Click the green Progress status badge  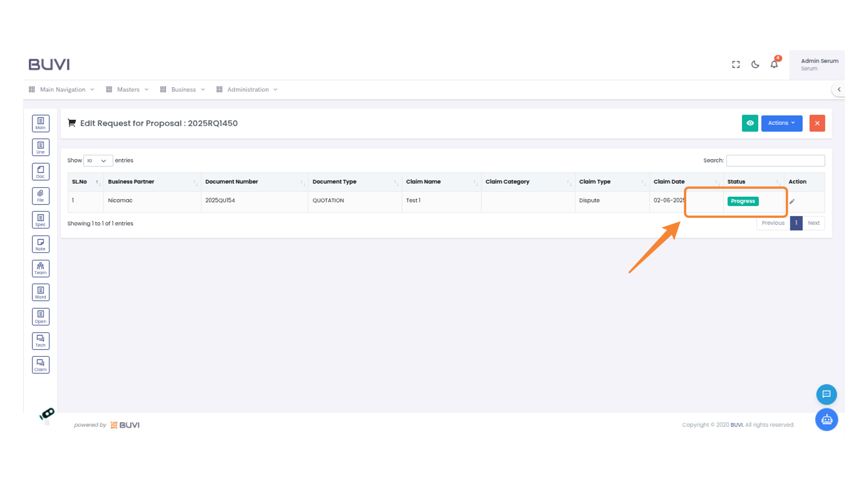click(743, 202)
